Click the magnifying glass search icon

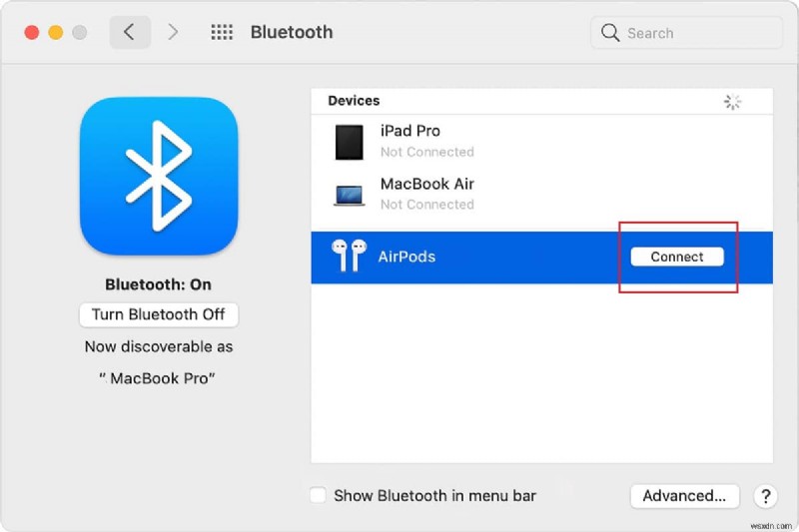tap(610, 33)
